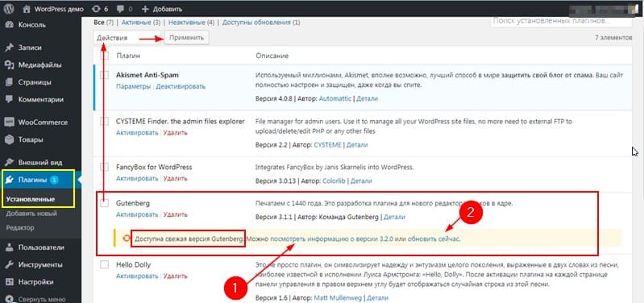
Task: Open Настройки in the sidebar
Action: pyautogui.click(x=35, y=282)
